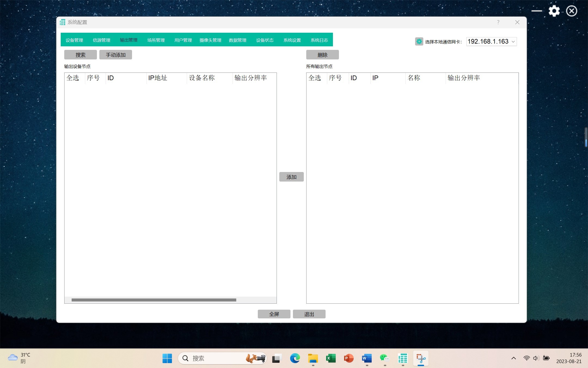
Task: Click the 添加 button between the tables
Action: [291, 177]
